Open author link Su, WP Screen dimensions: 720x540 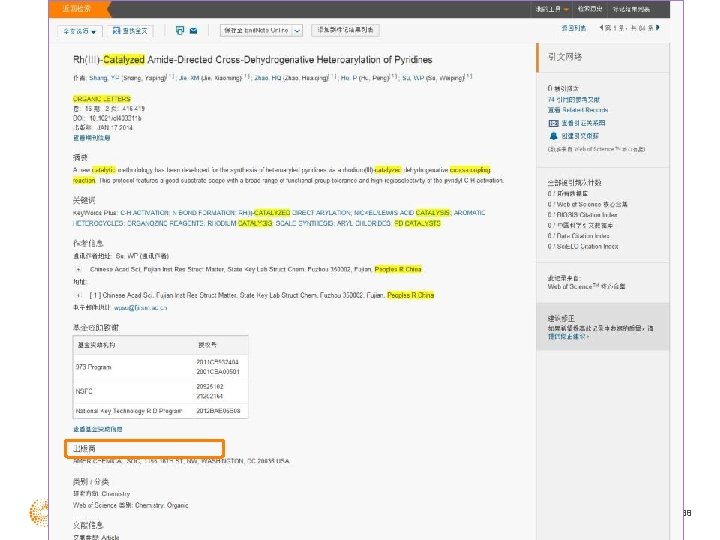coord(413,78)
